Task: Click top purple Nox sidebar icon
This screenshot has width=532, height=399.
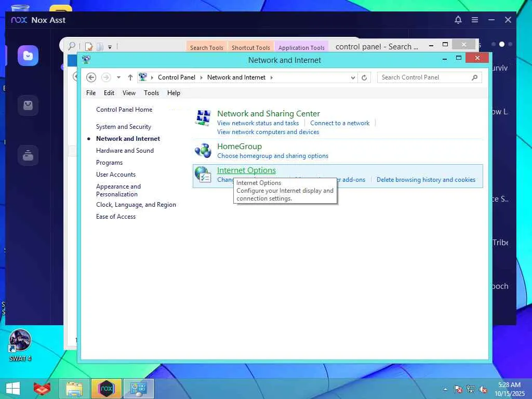Action: [x=28, y=56]
